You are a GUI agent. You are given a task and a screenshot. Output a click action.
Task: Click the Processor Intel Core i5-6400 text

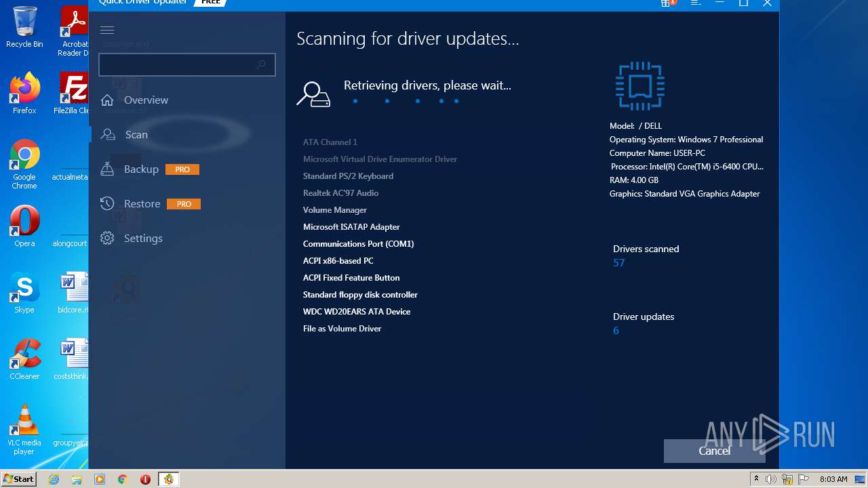pos(688,167)
